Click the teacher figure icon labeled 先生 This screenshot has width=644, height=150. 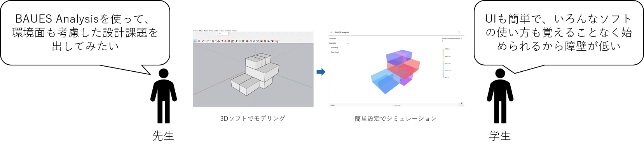click(x=164, y=96)
